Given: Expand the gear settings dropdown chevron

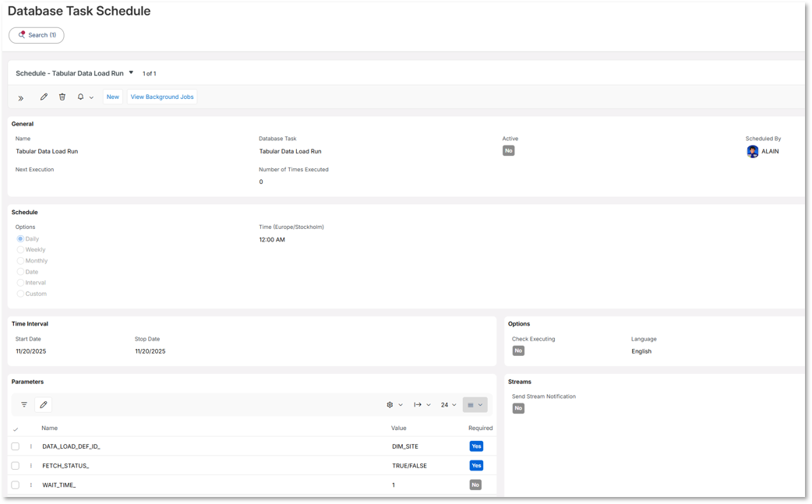Looking at the screenshot, I should tap(401, 404).
